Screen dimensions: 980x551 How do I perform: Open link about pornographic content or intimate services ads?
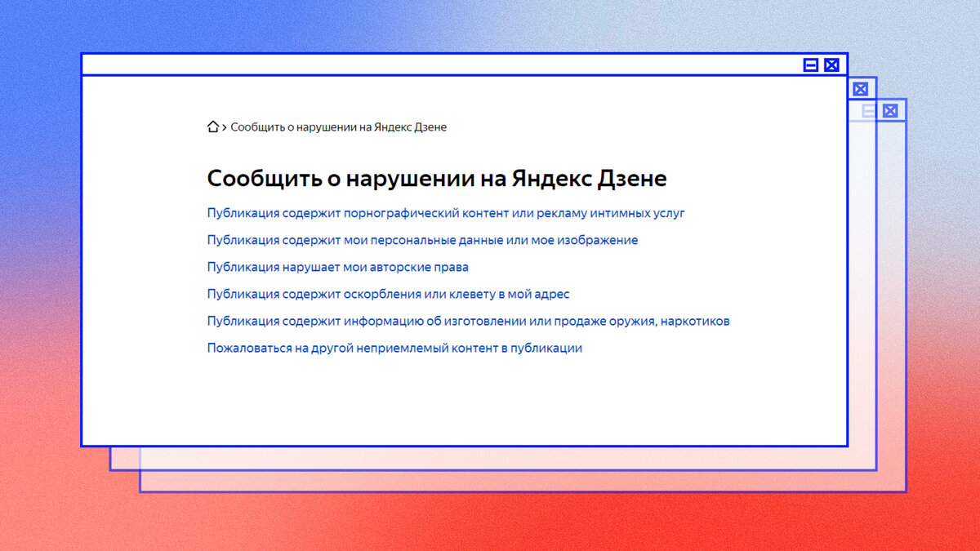pos(446,213)
